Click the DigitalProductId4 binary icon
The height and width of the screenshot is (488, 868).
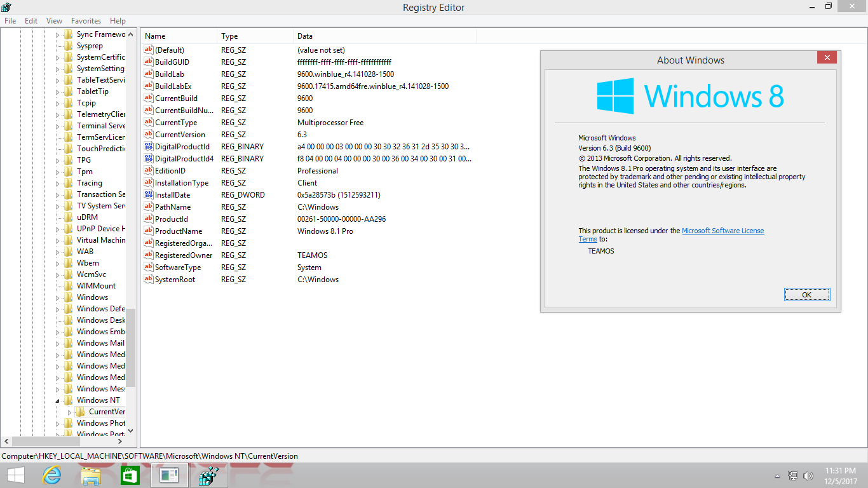pos(149,159)
